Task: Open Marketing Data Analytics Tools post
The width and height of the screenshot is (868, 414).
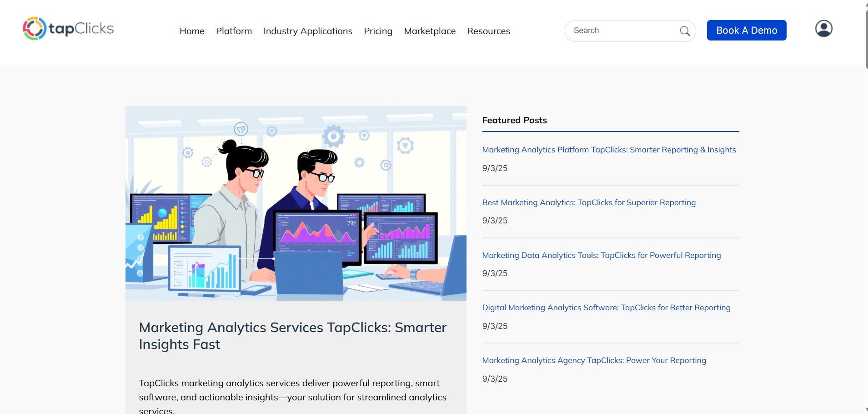Action: [601, 255]
